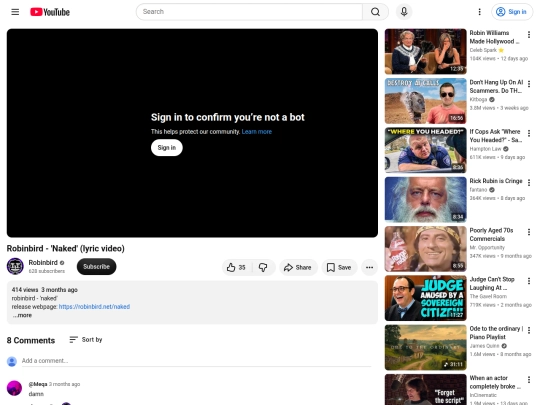Open Robin Williams Made Hollywood thumbnail
The width and height of the screenshot is (540, 405).
click(x=426, y=52)
